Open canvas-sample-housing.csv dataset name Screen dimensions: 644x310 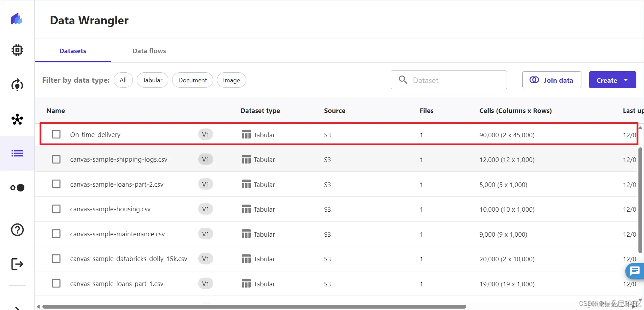coord(110,209)
